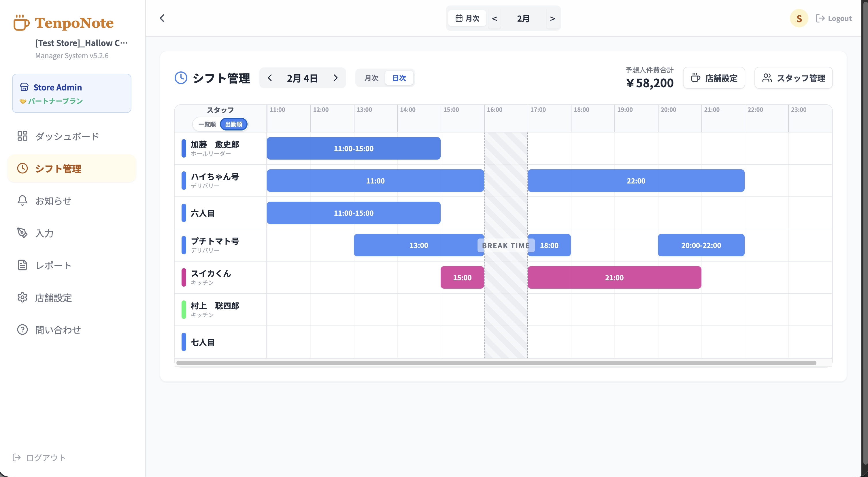Click スイカくん's pink 21:00 shift bar

[614, 278]
